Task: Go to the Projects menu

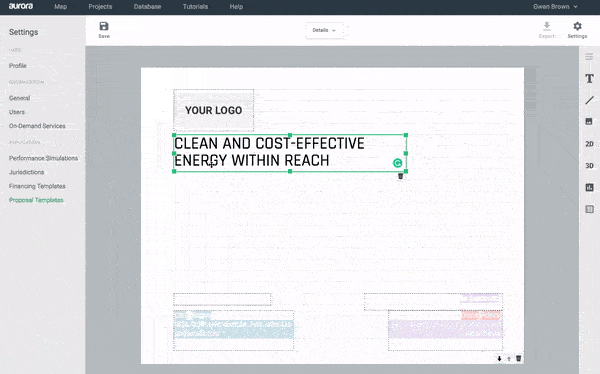Action: (x=100, y=7)
